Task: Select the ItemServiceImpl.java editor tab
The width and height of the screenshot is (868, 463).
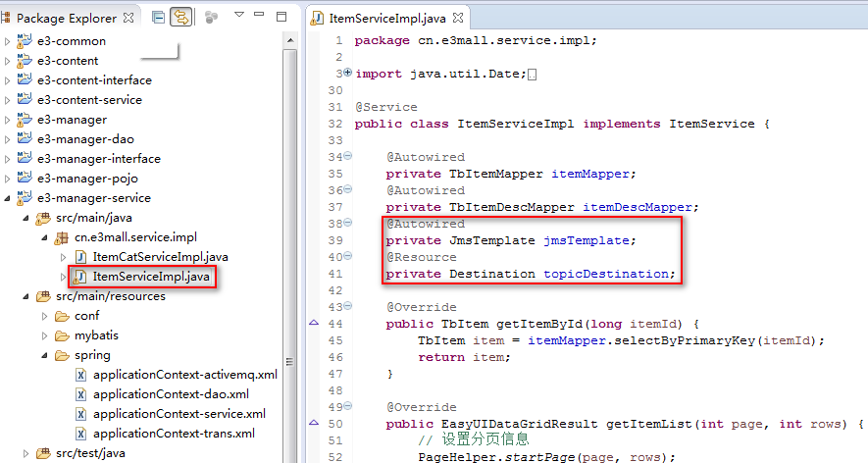Action: (387, 19)
